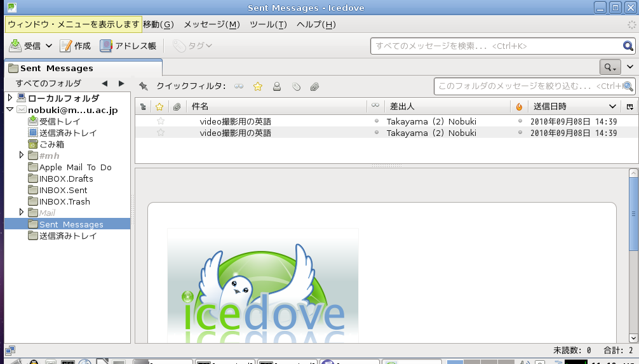
Task: Go to previous folder view arrow
Action: (105, 84)
